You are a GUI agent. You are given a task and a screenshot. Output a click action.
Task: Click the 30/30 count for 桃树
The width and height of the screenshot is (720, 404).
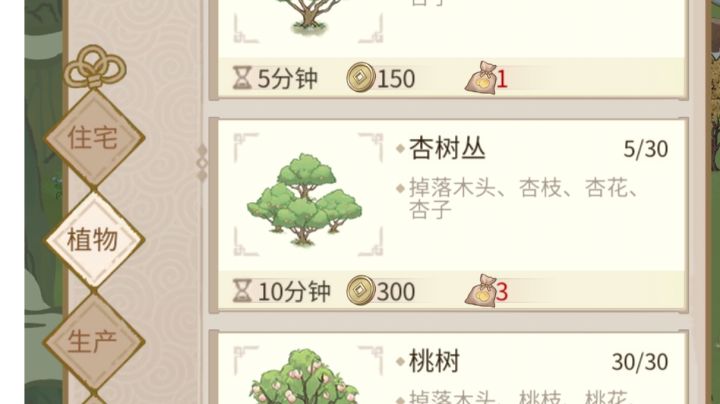point(640,362)
